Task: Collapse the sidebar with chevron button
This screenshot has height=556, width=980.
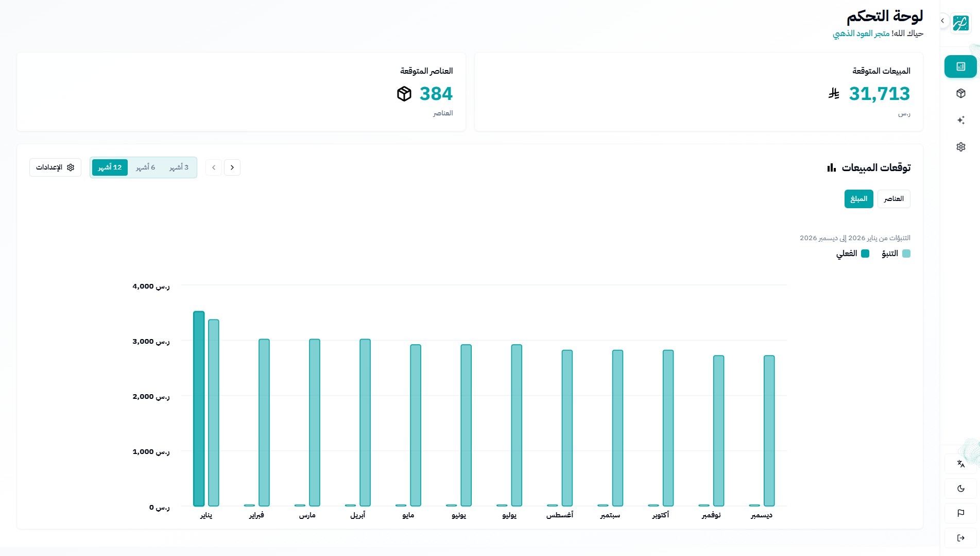Action: 942,21
